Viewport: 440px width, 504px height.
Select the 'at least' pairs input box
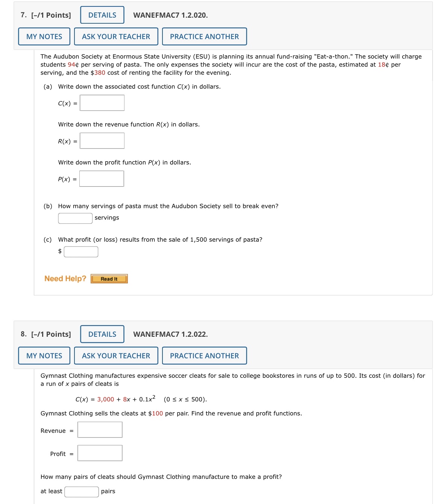coord(81,491)
